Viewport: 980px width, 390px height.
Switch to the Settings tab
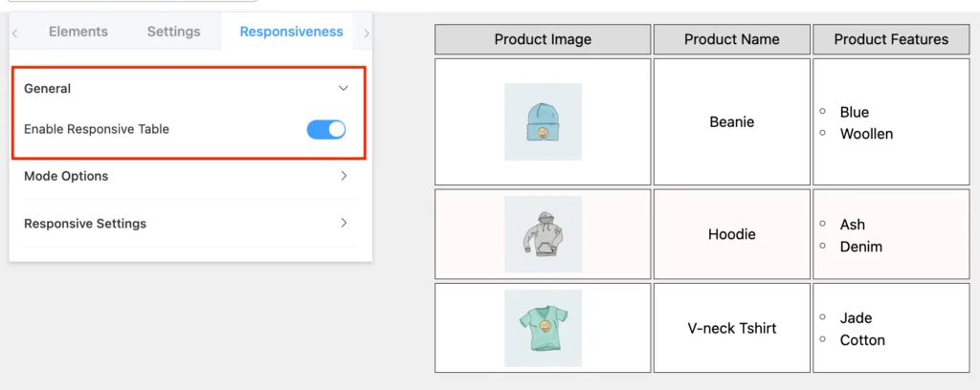click(174, 32)
